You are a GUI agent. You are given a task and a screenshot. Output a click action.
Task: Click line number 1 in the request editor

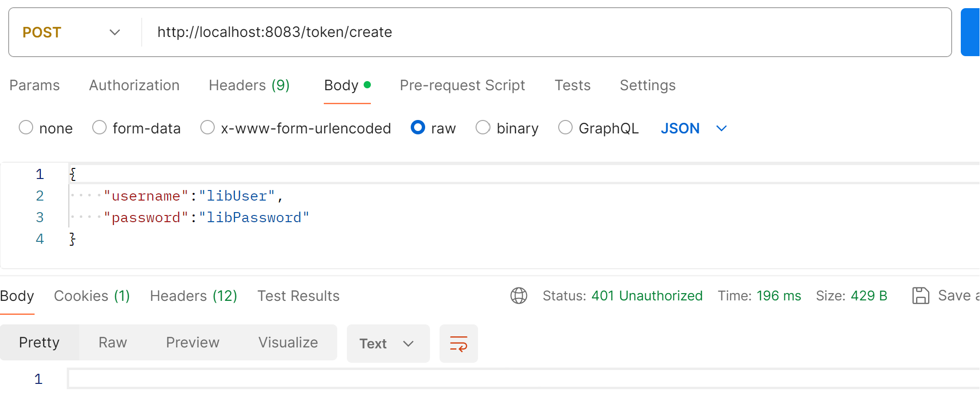[40, 174]
